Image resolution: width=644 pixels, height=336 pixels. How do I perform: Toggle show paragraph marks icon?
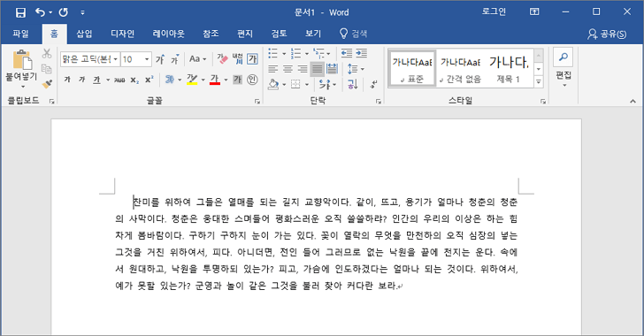[x=373, y=84]
